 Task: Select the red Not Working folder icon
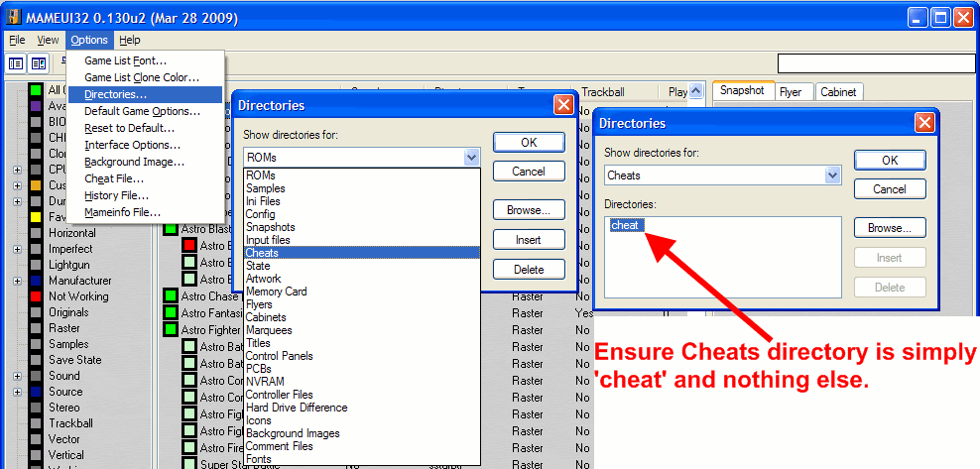click(x=37, y=296)
